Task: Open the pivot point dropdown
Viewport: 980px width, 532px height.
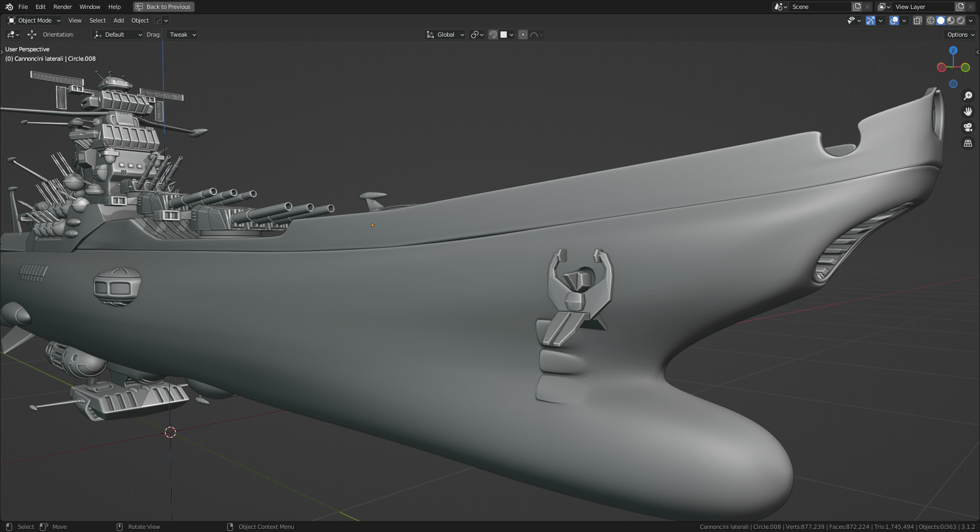Action: pos(477,35)
